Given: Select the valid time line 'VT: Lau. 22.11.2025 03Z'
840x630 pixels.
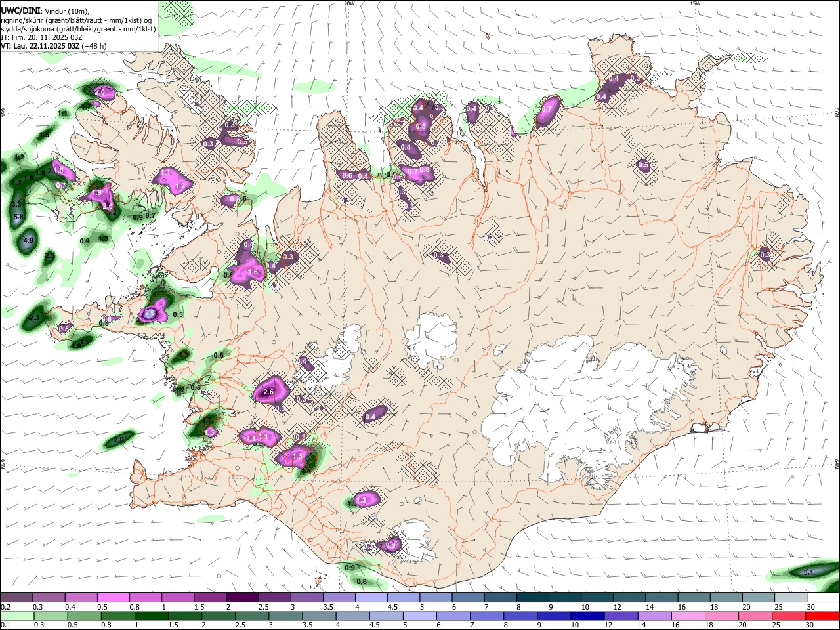Looking at the screenshot, I should [41, 46].
